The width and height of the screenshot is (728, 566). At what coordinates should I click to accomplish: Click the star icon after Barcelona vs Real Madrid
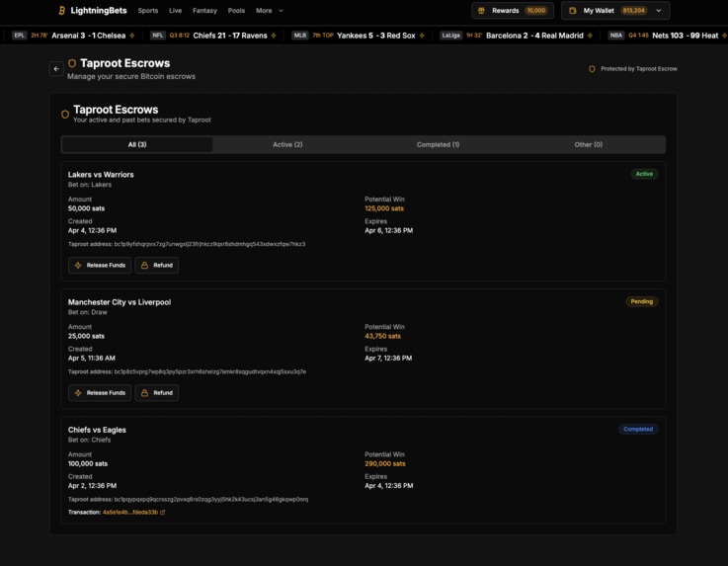[x=590, y=36]
